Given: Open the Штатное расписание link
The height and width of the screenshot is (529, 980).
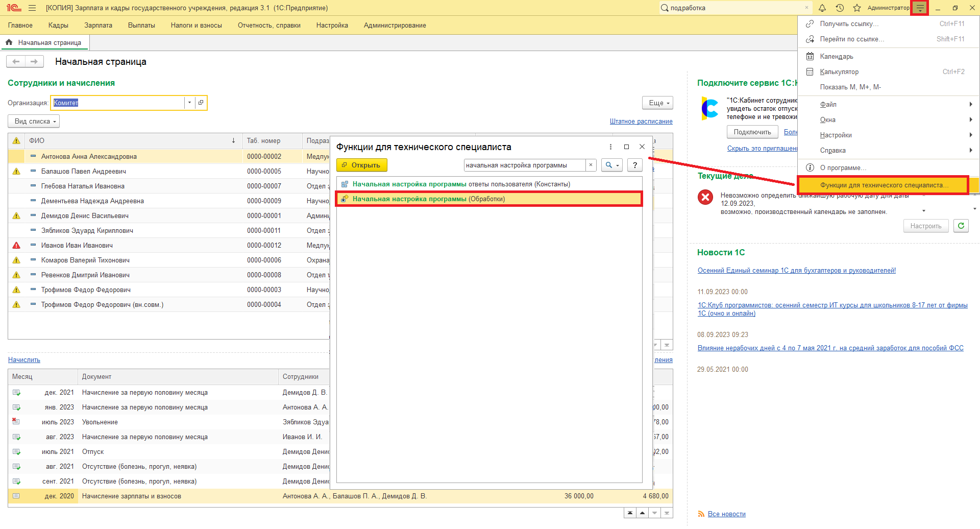Looking at the screenshot, I should [x=641, y=122].
